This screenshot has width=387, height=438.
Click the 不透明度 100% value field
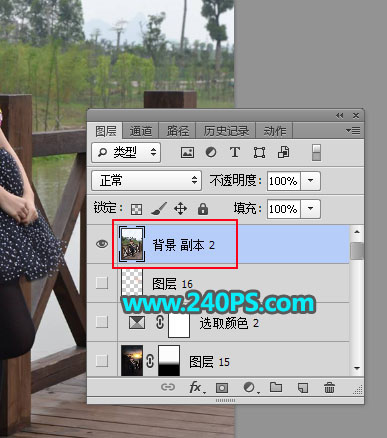pos(284,181)
